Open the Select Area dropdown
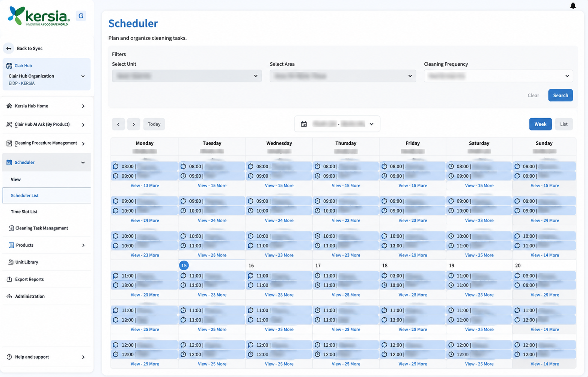Image resolution: width=588 pixels, height=377 pixels. pyautogui.click(x=342, y=76)
